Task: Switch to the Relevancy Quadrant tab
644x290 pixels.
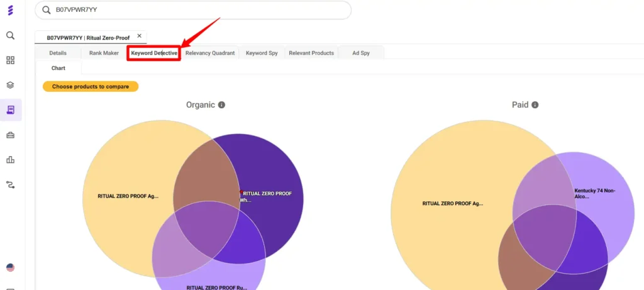Action: [x=210, y=53]
